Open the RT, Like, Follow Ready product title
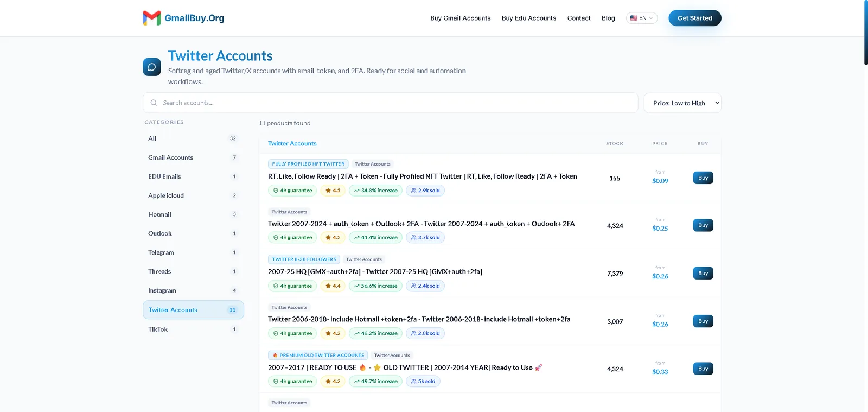This screenshot has height=412, width=868. tap(423, 176)
